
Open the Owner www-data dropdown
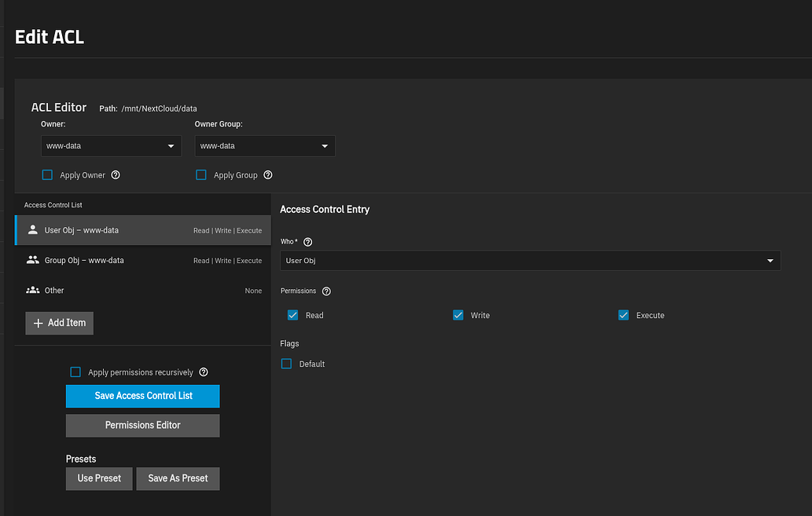112,146
